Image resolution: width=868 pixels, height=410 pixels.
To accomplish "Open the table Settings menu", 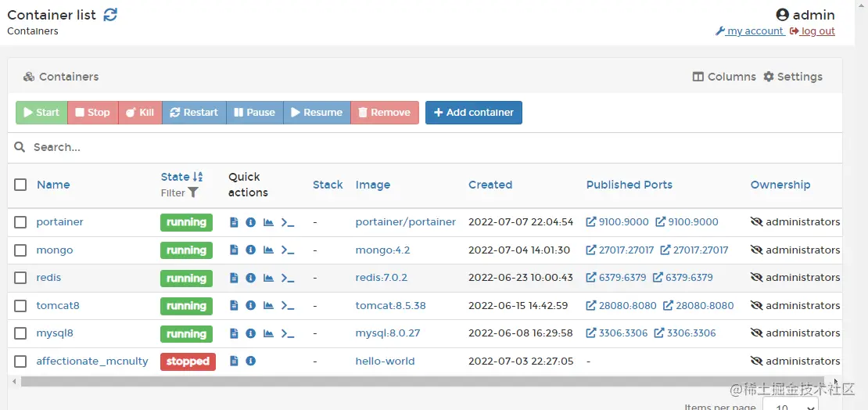I will 793,77.
